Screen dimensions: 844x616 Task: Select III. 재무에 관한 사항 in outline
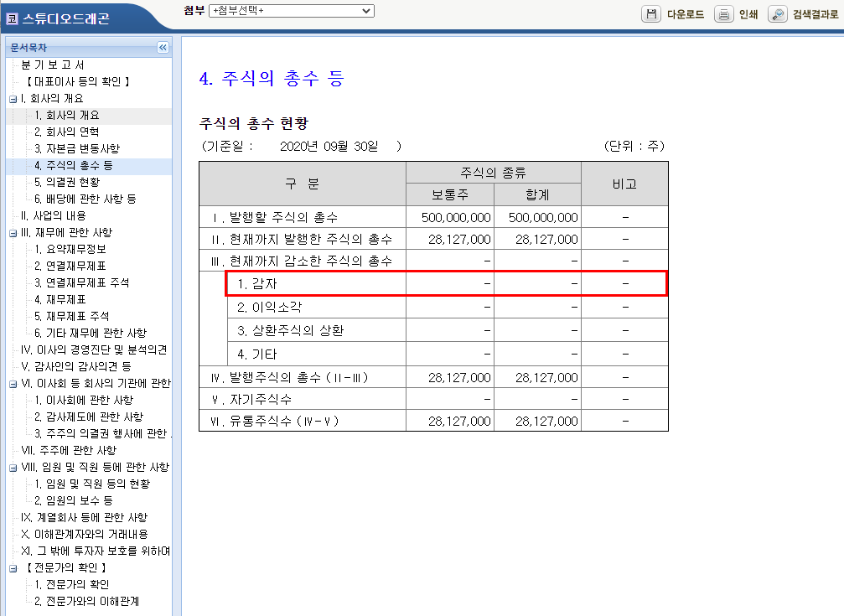click(67, 232)
